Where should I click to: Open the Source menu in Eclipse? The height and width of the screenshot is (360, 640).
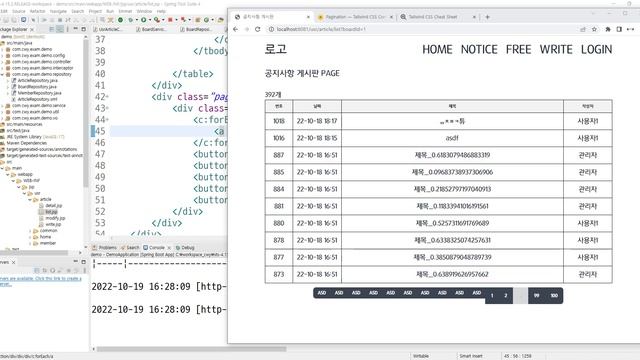[19, 11]
